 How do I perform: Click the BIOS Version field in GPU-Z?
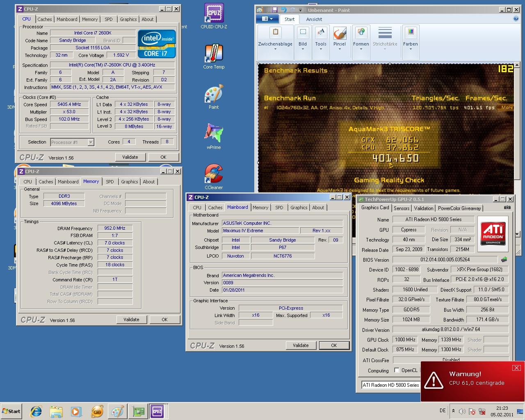(x=445, y=259)
